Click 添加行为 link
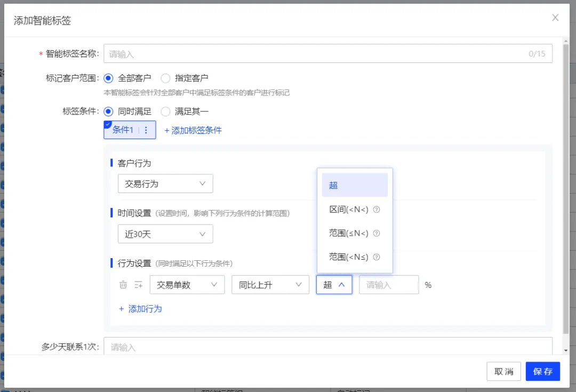Image resolution: width=576 pixels, height=392 pixels. pos(140,309)
